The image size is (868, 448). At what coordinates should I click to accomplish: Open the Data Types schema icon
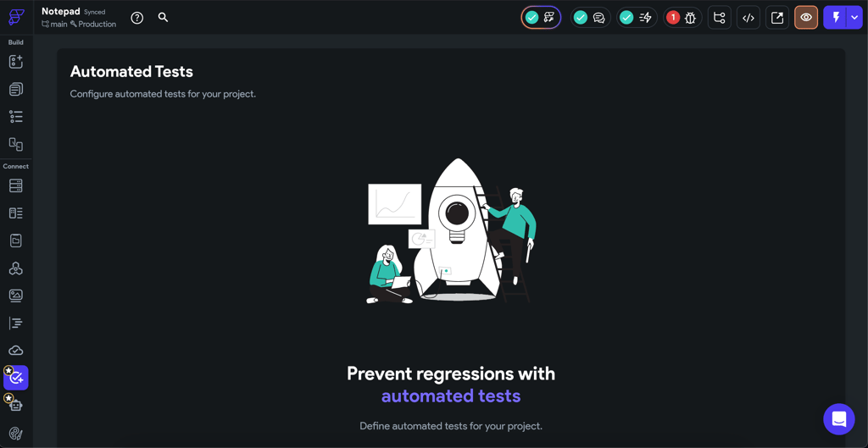click(x=16, y=213)
